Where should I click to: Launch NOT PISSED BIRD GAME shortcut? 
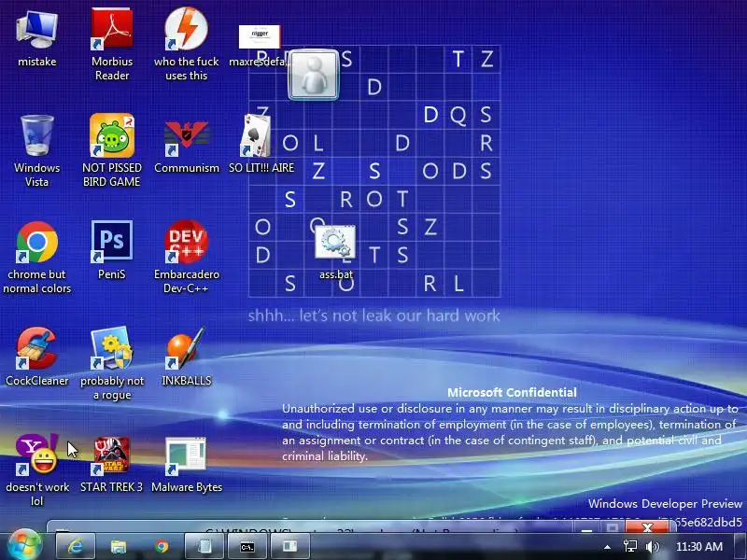coord(112,135)
